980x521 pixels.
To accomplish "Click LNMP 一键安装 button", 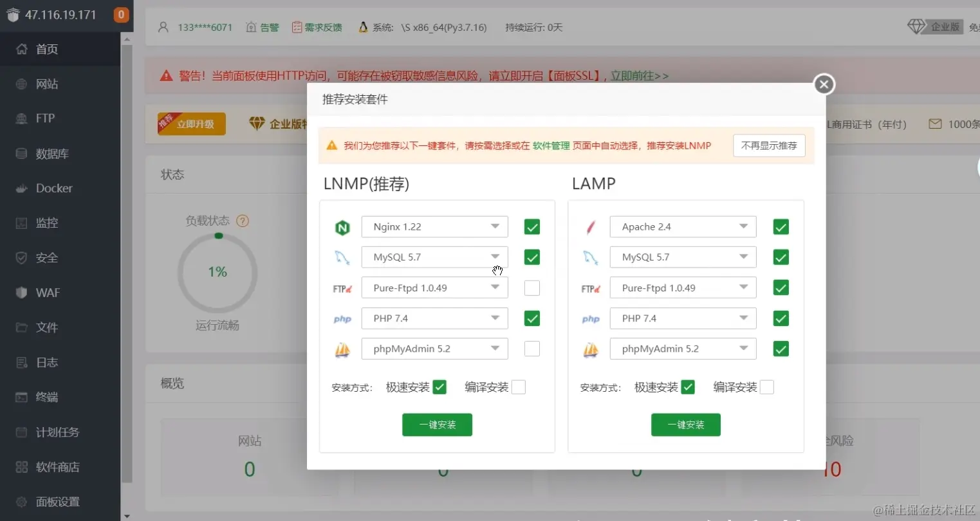I will (438, 425).
